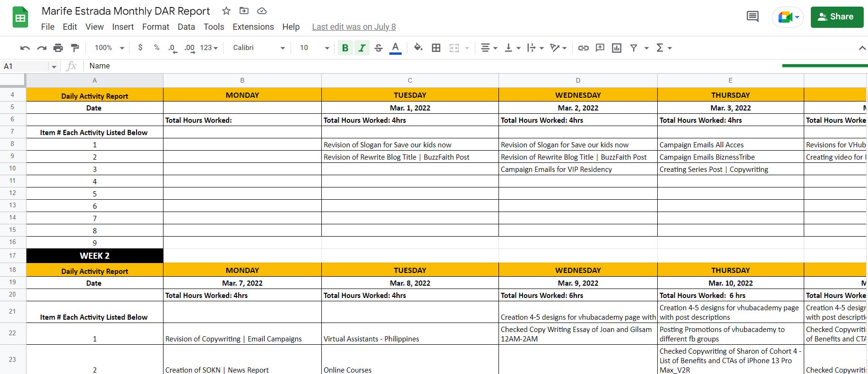Image resolution: width=868 pixels, height=374 pixels.
Task: Activate the paint format tool
Action: tap(75, 48)
